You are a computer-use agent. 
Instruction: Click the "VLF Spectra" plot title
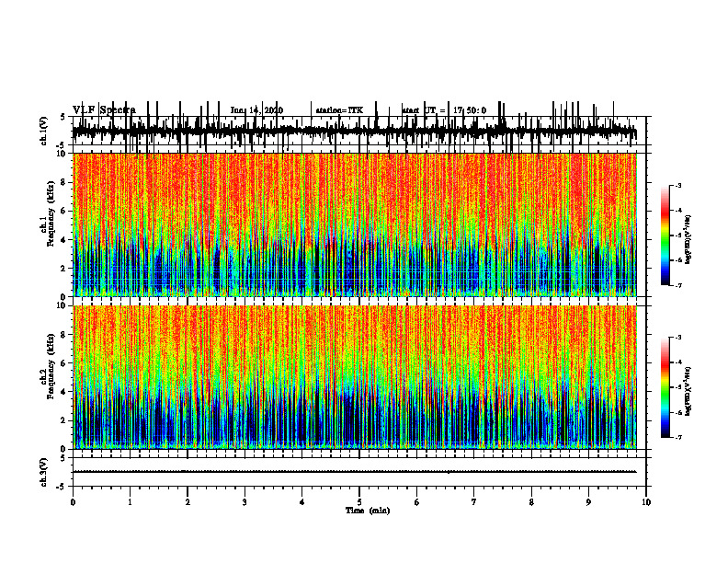tap(104, 110)
